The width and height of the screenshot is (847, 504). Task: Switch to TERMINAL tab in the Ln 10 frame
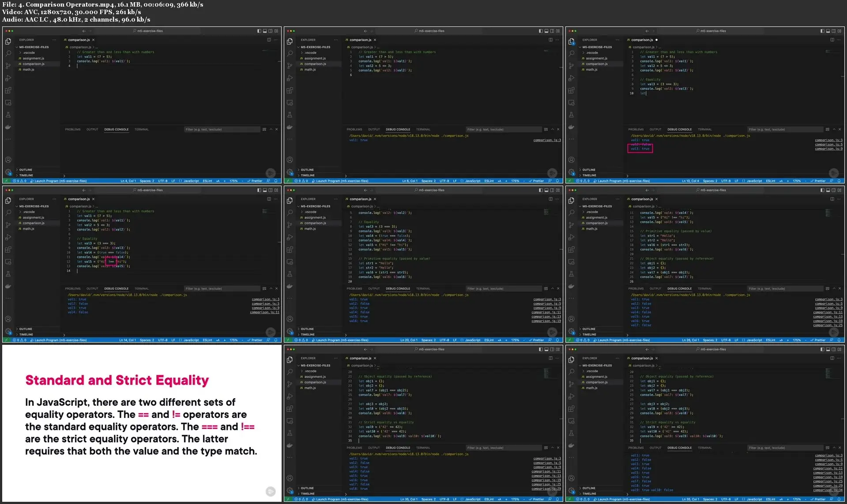(704, 129)
